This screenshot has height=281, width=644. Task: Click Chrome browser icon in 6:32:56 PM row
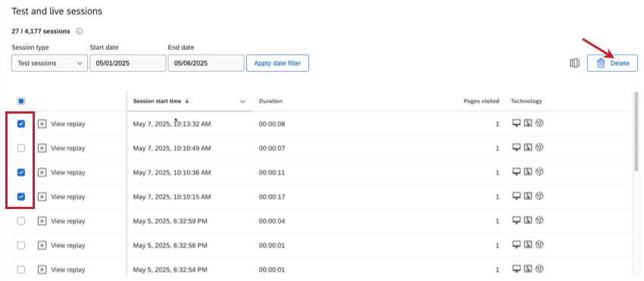(x=539, y=245)
